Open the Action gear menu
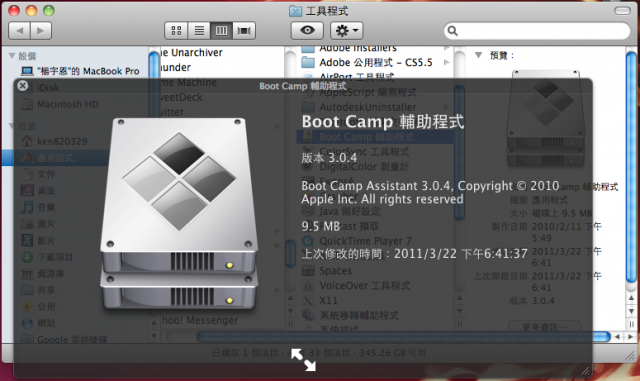Image resolution: width=640 pixels, height=381 pixels. click(x=347, y=31)
